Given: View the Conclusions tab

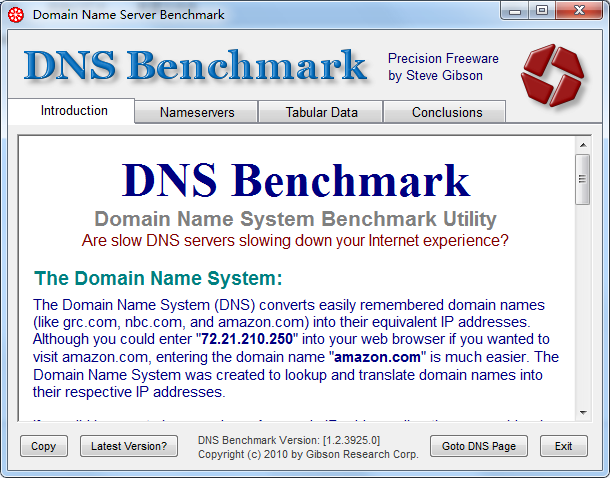Looking at the screenshot, I should click(x=447, y=112).
